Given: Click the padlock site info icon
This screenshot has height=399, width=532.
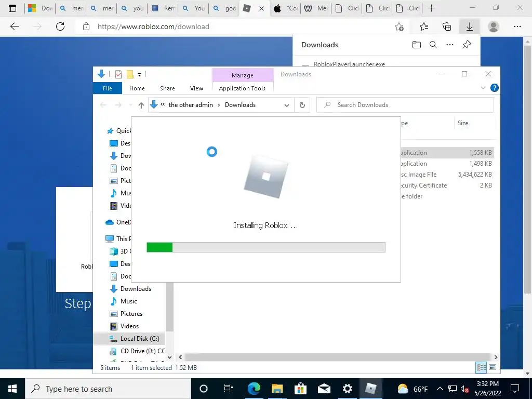Looking at the screenshot, I should 86,26.
